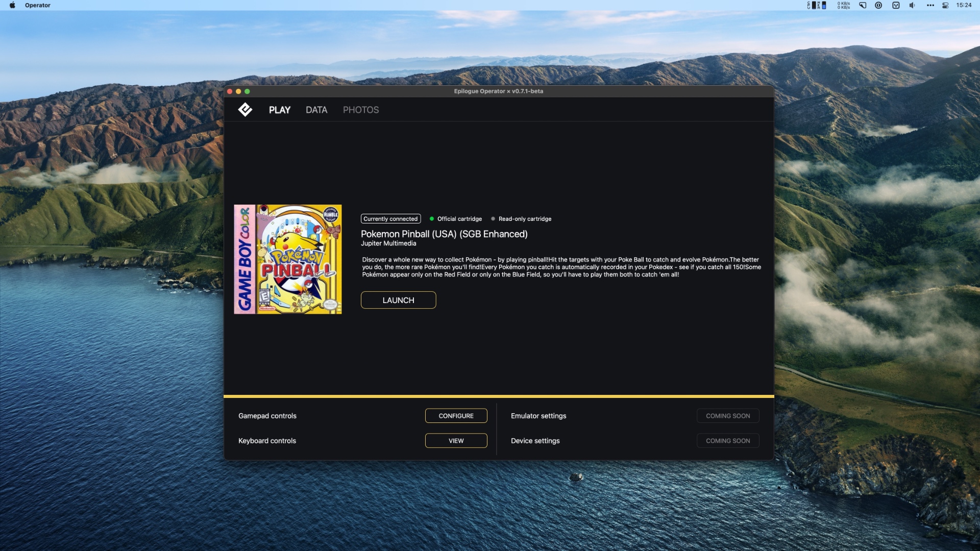Viewport: 980px width, 551px height.
Task: Open the Apple menu
Action: [x=12, y=5]
